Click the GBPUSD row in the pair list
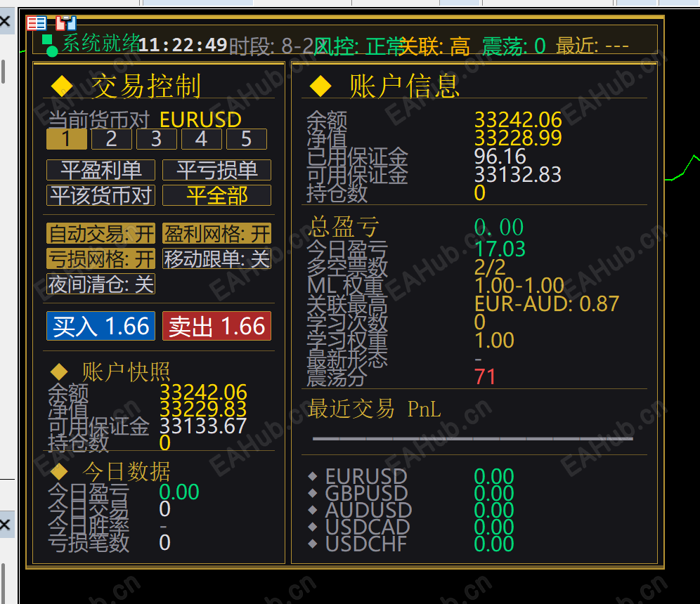Viewport: 700px width, 604px height. [x=410, y=493]
